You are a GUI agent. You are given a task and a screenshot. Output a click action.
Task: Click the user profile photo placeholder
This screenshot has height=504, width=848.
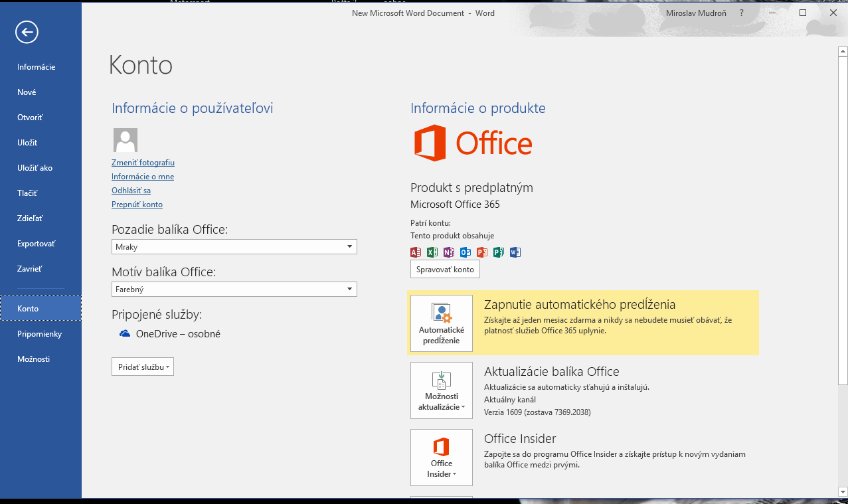click(x=126, y=140)
